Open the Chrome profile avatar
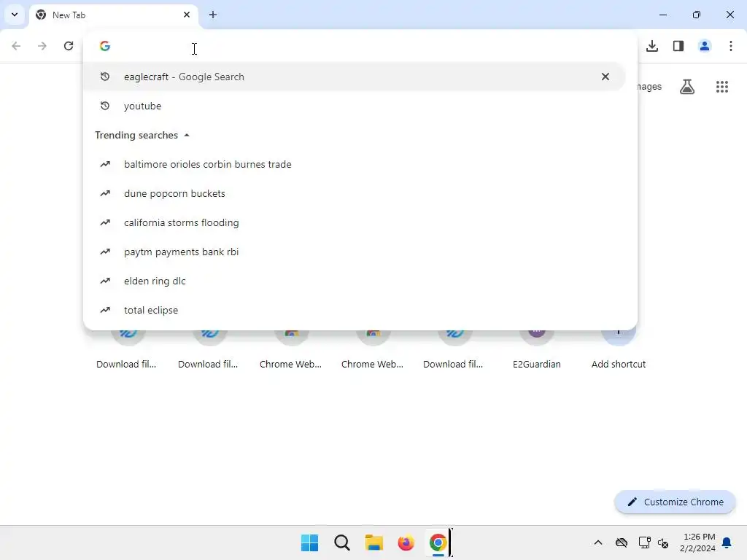This screenshot has height=560, width=747. tap(705, 46)
